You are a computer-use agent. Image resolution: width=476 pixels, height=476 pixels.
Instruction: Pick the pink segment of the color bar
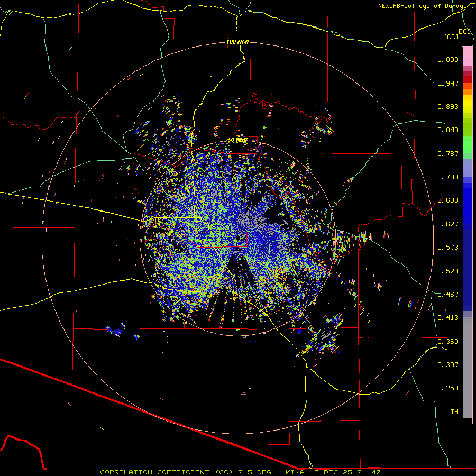pos(467,57)
